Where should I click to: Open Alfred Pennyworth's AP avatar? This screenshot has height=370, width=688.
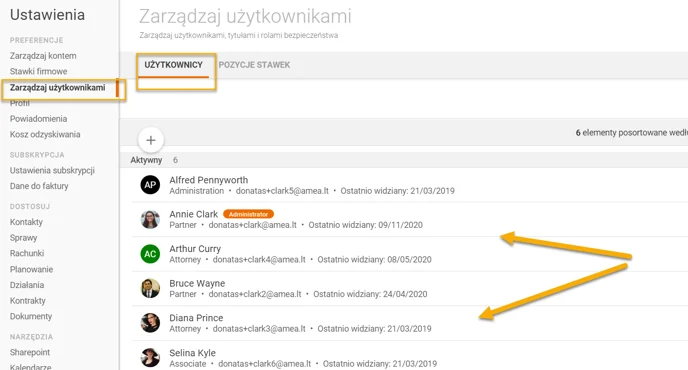pyautogui.click(x=150, y=185)
